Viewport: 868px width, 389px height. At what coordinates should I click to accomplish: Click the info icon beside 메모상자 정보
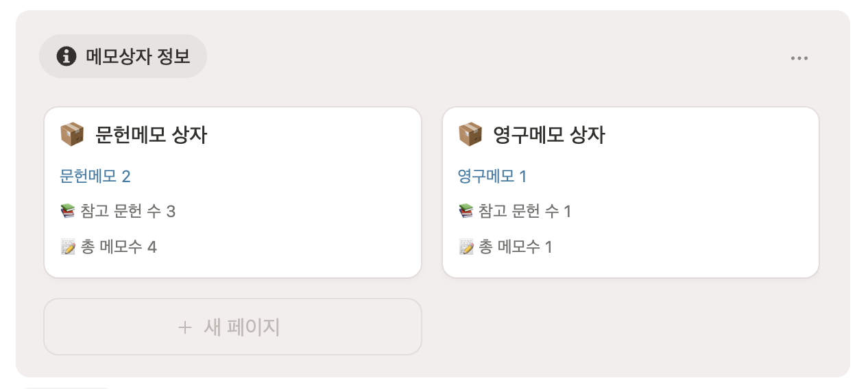click(66, 56)
